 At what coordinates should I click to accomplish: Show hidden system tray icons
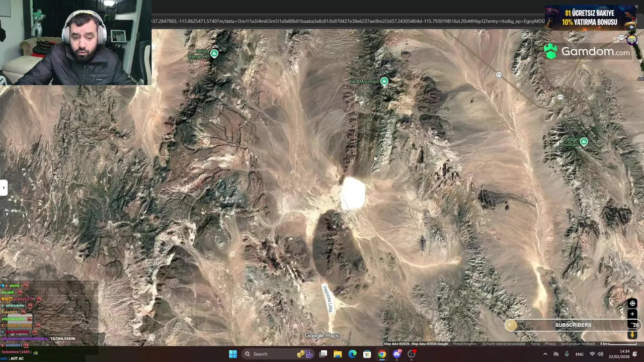coord(545,354)
